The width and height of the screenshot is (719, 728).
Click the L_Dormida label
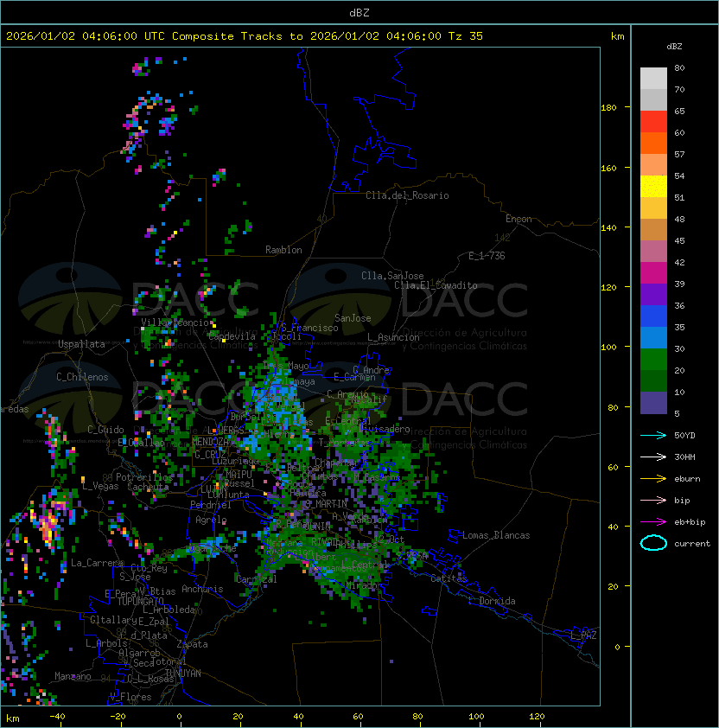[x=492, y=601]
